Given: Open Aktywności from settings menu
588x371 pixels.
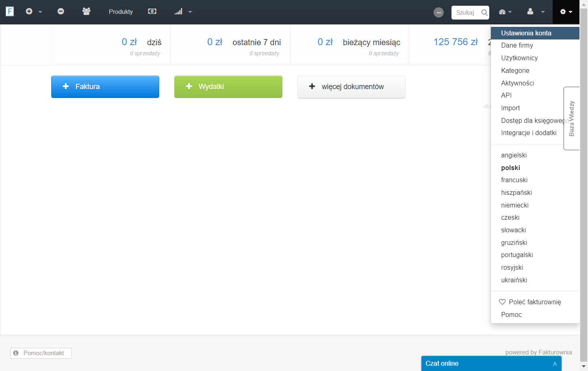Looking at the screenshot, I should pos(535,83).
